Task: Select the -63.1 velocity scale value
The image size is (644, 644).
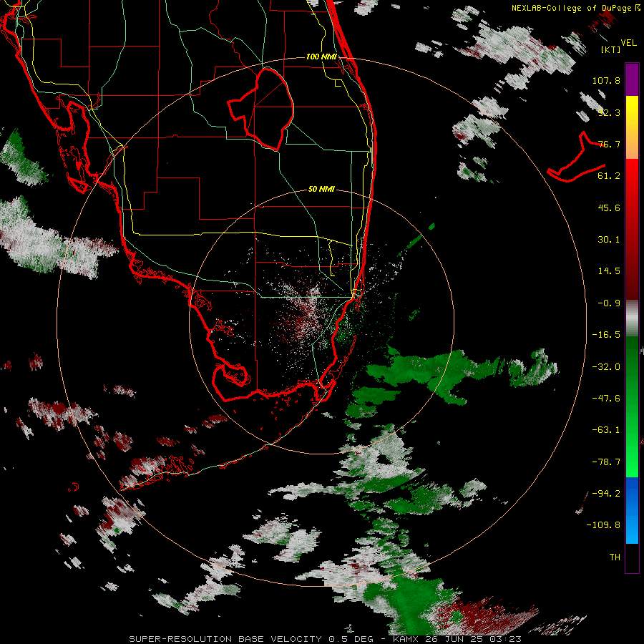Action: [606, 430]
